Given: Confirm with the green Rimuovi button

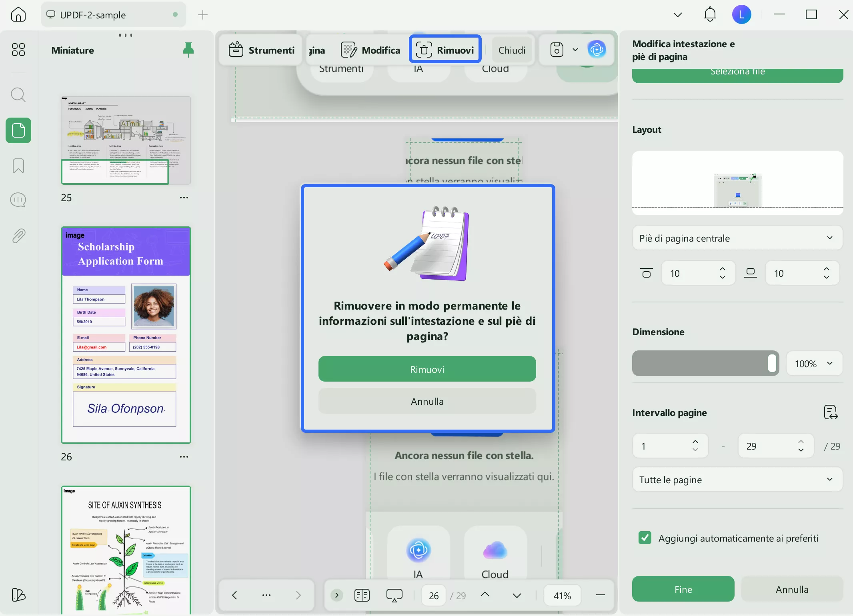Looking at the screenshot, I should click(427, 369).
